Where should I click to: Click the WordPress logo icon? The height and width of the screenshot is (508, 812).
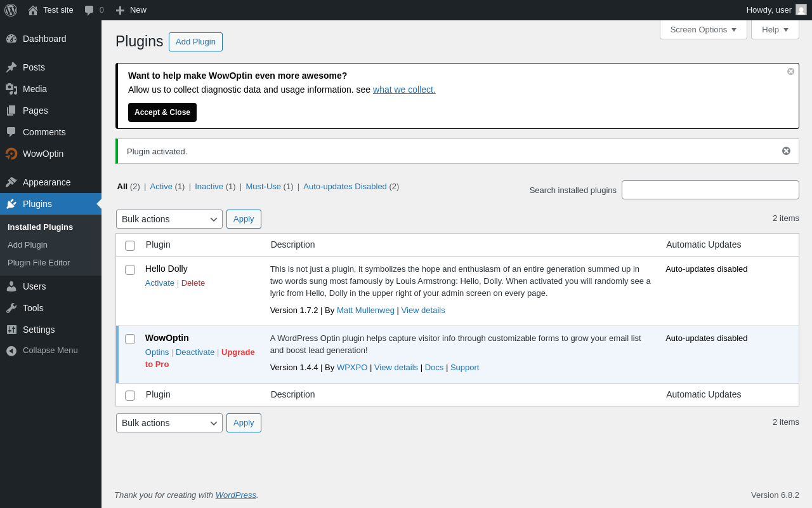point(11,10)
